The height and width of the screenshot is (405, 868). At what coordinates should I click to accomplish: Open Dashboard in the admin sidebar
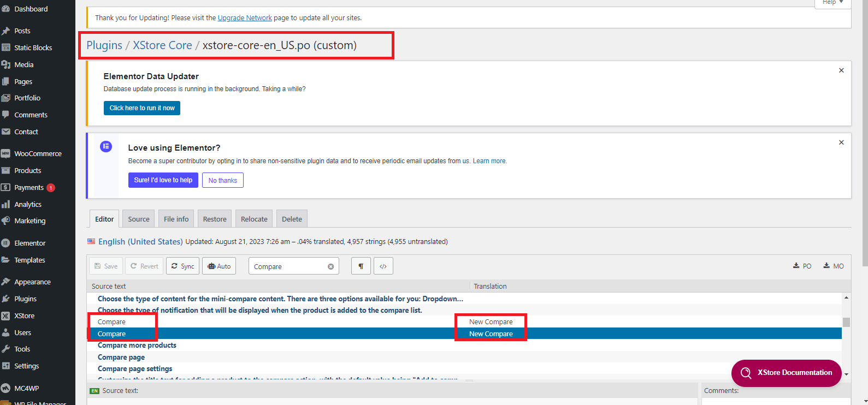pos(31,9)
